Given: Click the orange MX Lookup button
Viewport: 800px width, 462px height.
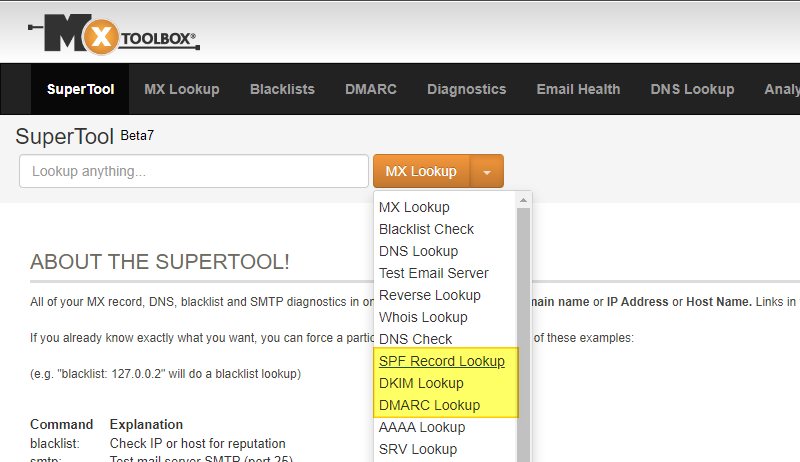Looking at the screenshot, I should coord(421,171).
